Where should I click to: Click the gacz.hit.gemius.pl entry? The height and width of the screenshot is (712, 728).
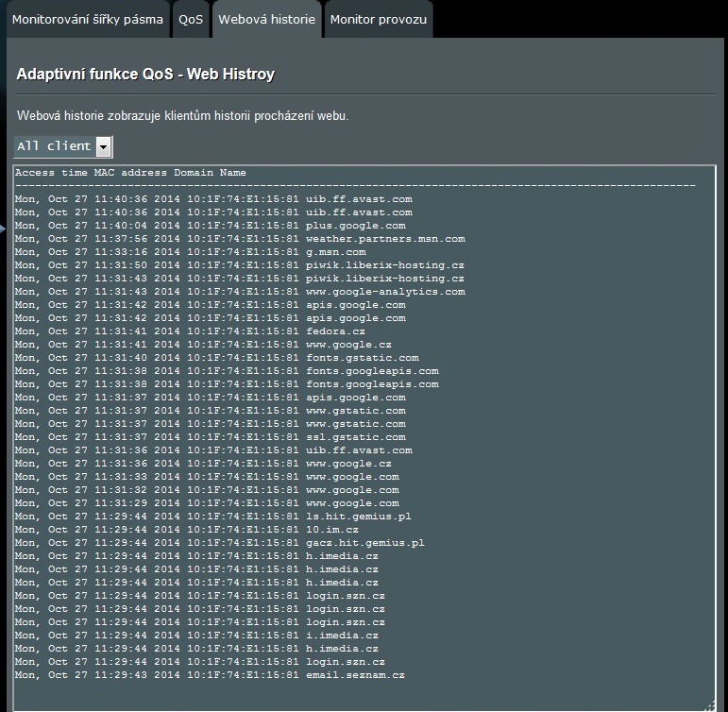[220, 543]
